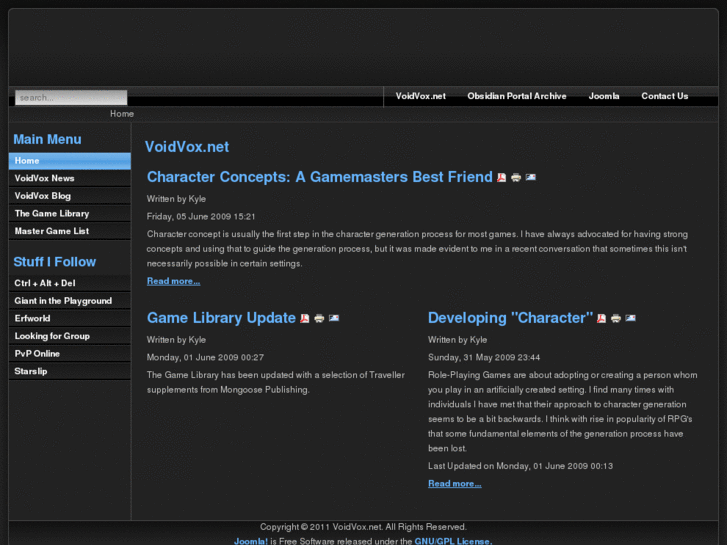The height and width of the screenshot is (545, 727).
Task: Click print icon beside Game Library Update
Action: click(x=319, y=318)
